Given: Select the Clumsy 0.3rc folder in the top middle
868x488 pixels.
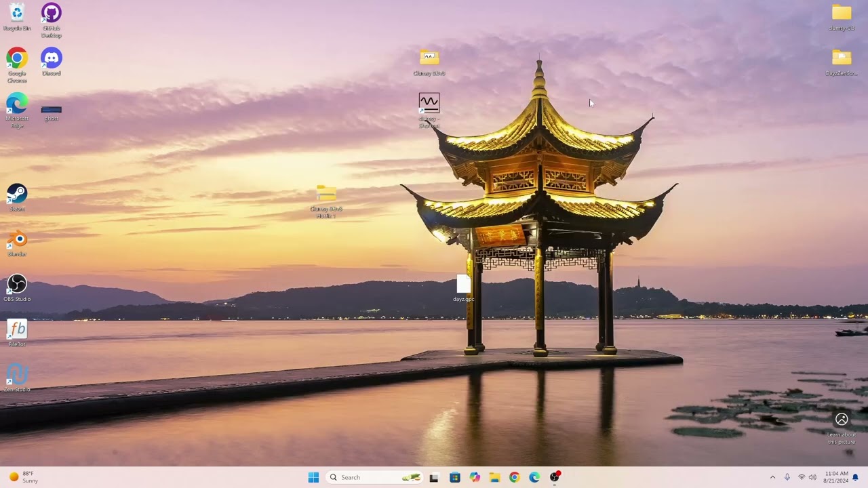Looking at the screenshot, I should (x=429, y=62).
